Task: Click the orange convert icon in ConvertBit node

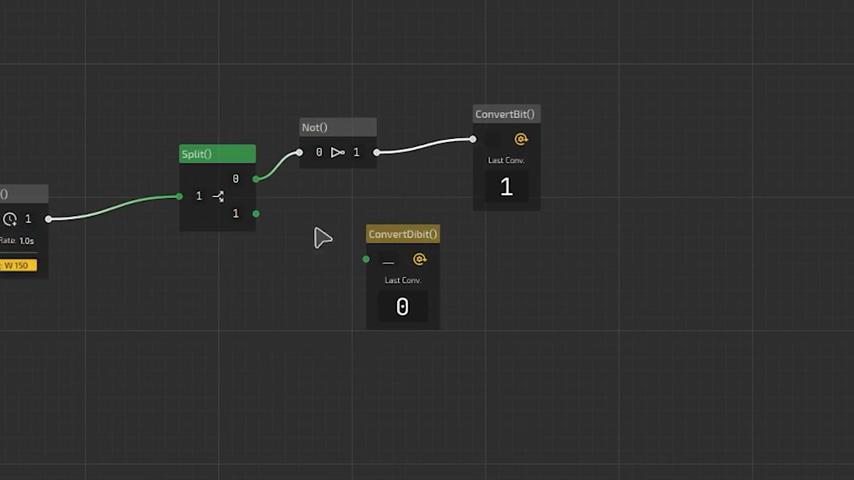Action: [520, 140]
